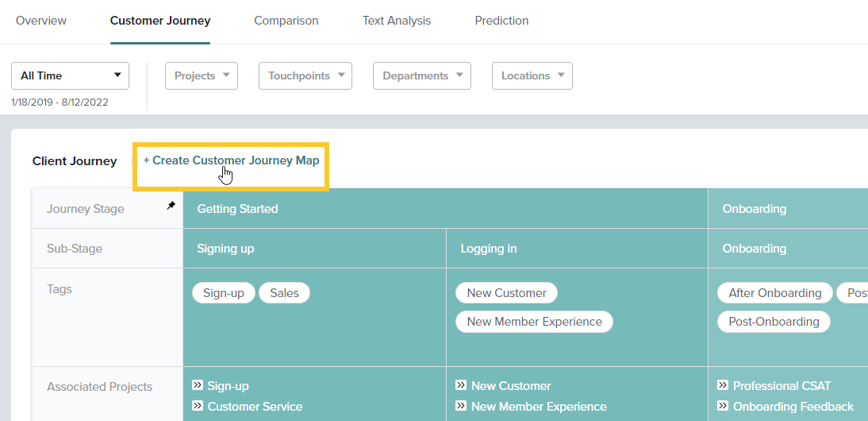
Task: Switch to the Overview tab
Action: 41,21
